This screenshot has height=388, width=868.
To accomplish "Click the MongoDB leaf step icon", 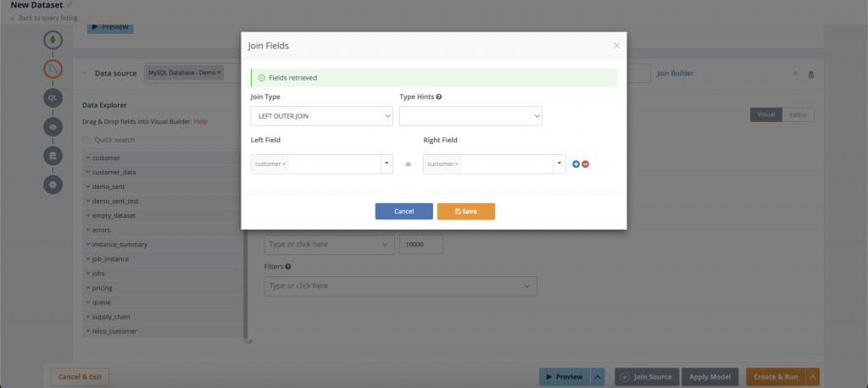I will point(53,41).
